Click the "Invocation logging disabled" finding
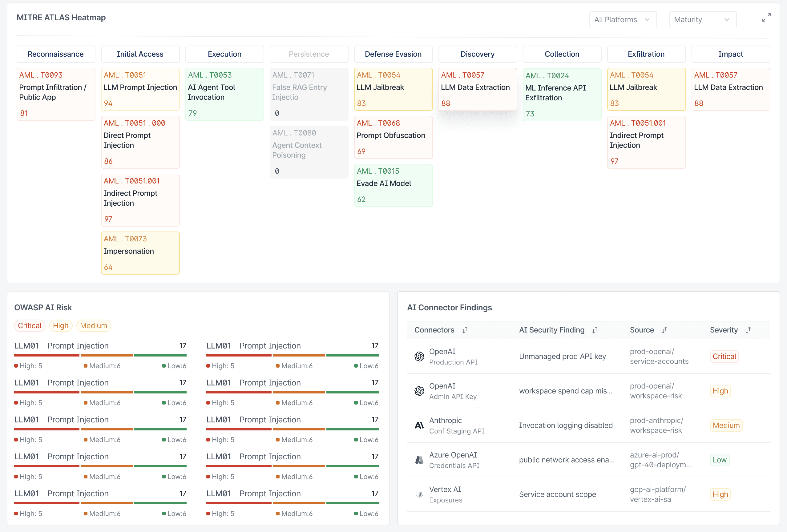The width and height of the screenshot is (787, 532). coord(566,425)
